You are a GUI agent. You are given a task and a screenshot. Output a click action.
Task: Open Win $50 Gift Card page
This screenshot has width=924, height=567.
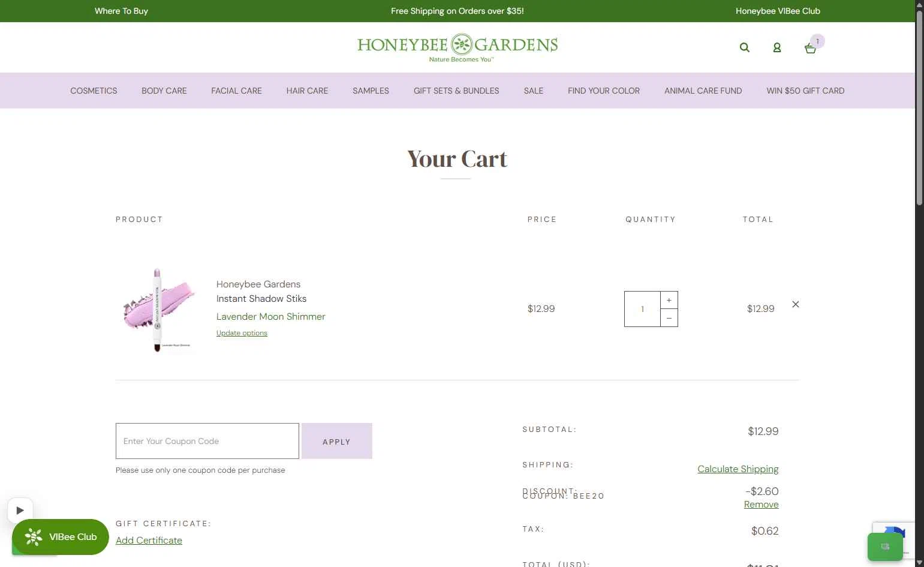point(805,91)
